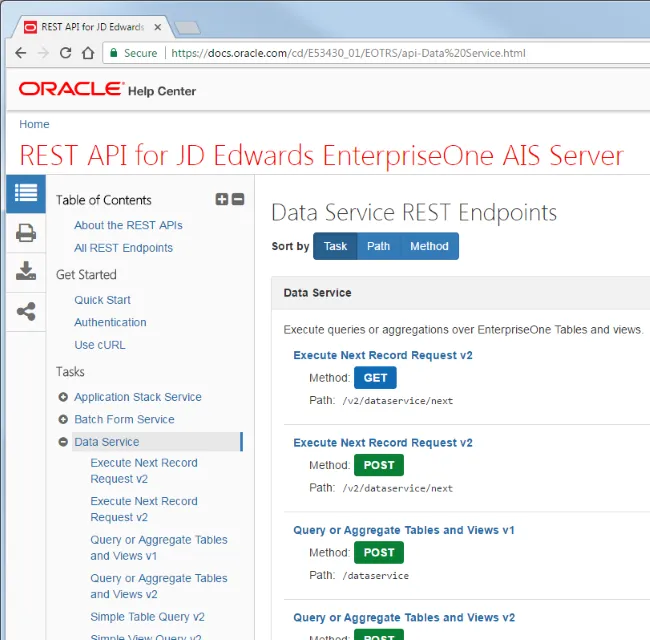
Task: Click path text /dataservice
Action: pyautogui.click(x=376, y=576)
